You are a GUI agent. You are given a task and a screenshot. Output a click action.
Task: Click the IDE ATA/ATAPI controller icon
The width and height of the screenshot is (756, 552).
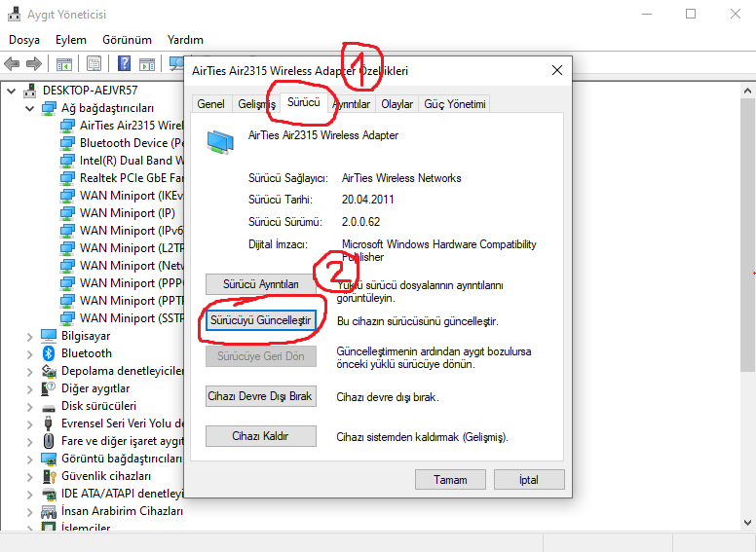[x=49, y=494]
